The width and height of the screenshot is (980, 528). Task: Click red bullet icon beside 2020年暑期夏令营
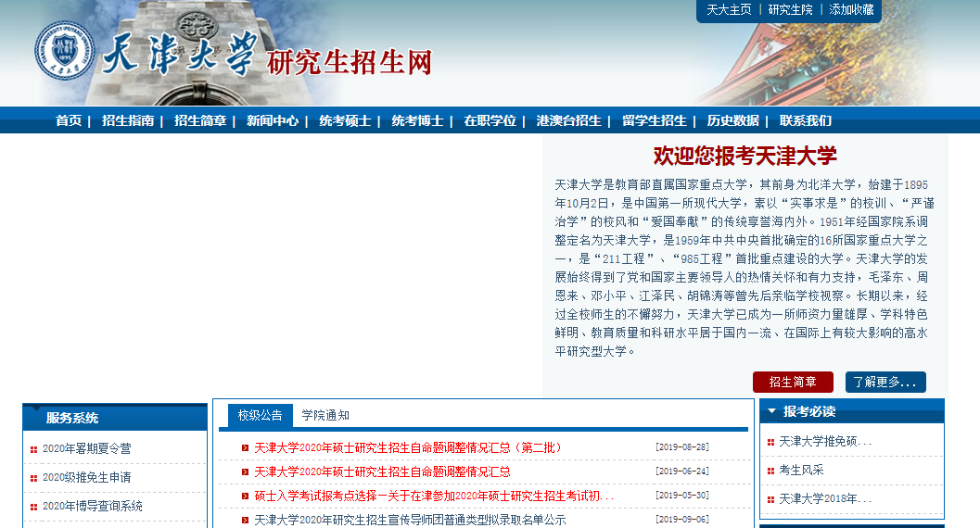(33, 449)
